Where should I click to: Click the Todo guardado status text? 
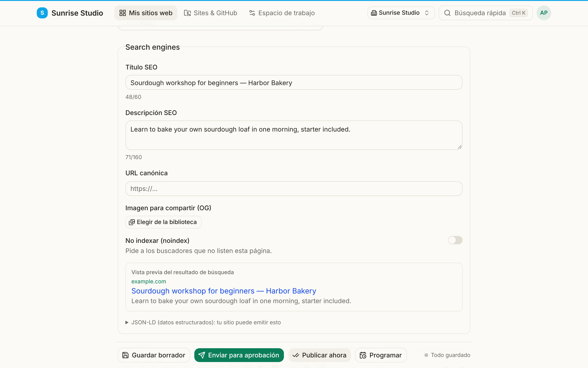450,355
